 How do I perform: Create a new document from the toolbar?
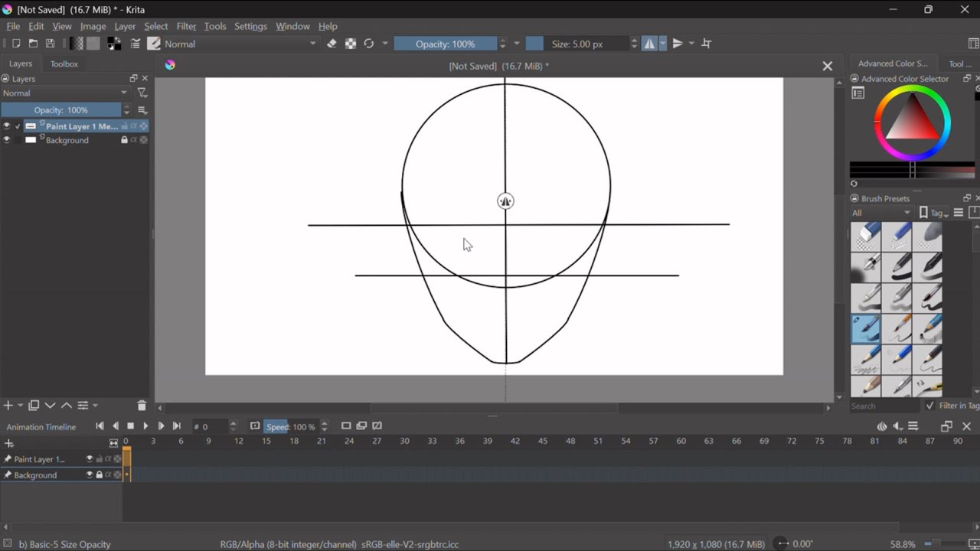tap(15, 44)
